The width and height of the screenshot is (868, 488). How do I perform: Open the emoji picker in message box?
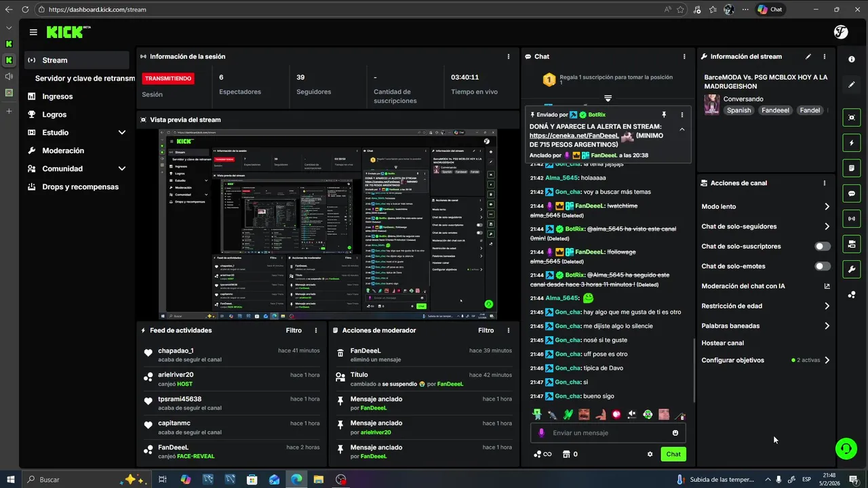pyautogui.click(x=675, y=433)
